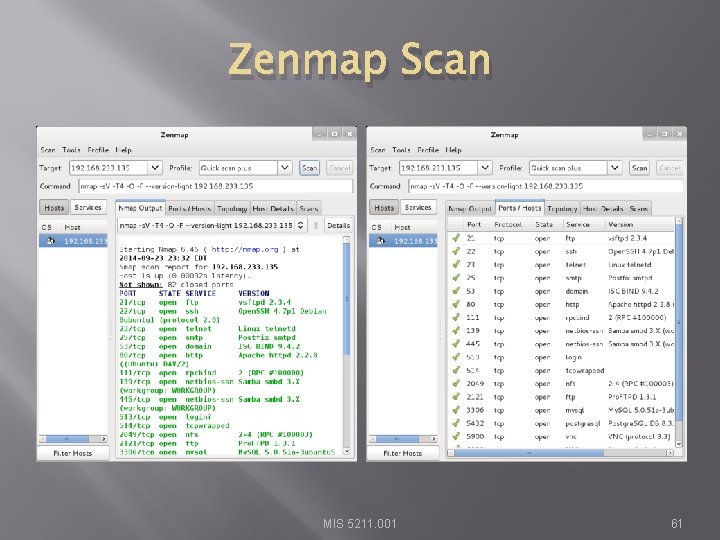Click green check icon for port 5432
This screenshot has height=540, width=720.
click(456, 423)
